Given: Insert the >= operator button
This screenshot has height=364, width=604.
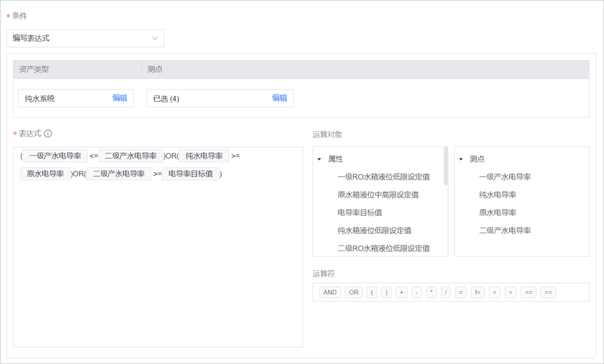Looking at the screenshot, I should 548,292.
